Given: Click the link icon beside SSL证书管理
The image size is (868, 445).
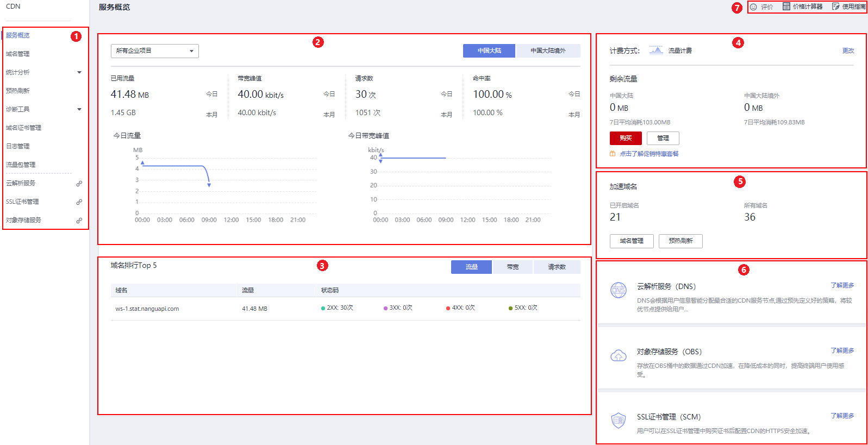Looking at the screenshot, I should [x=79, y=202].
